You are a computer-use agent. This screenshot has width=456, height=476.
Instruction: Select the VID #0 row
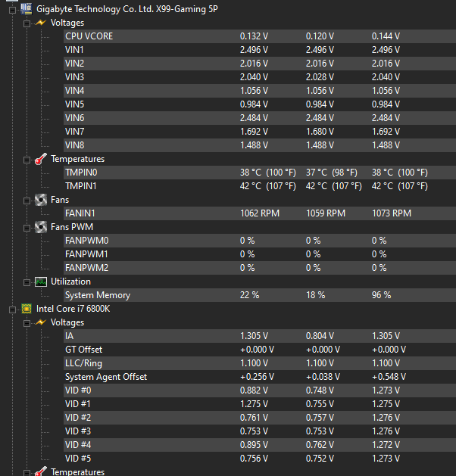[x=260, y=390]
